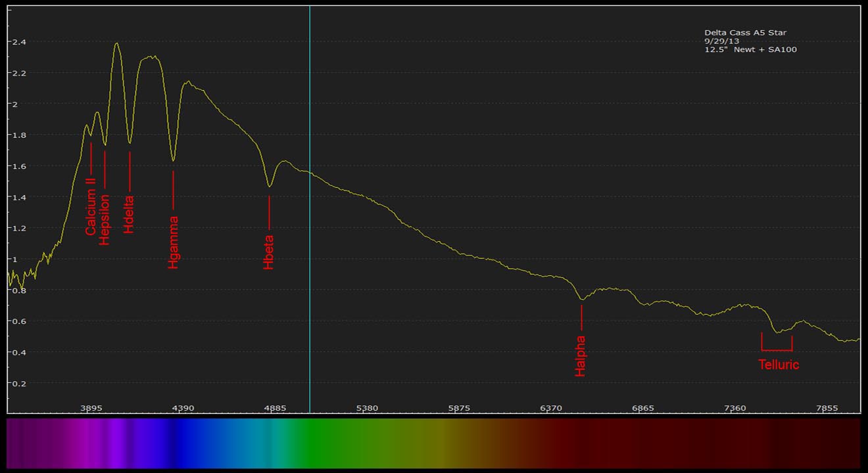Image resolution: width=868 pixels, height=473 pixels.
Task: Select the Hgamma line annotation
Action: 173,242
